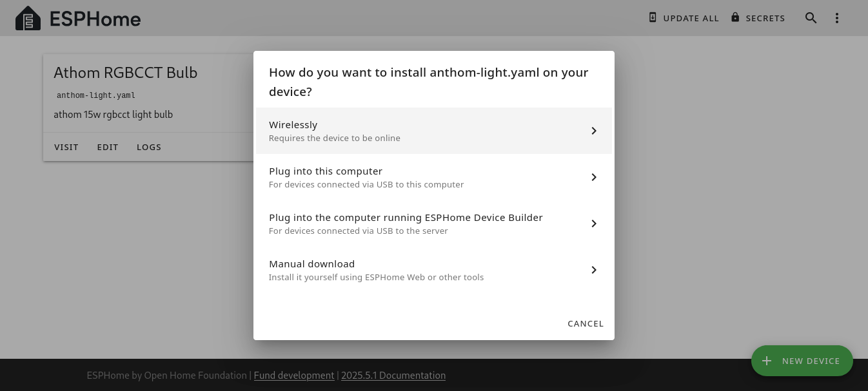
Task: Click the plus icon on New Device
Action: pos(767,361)
